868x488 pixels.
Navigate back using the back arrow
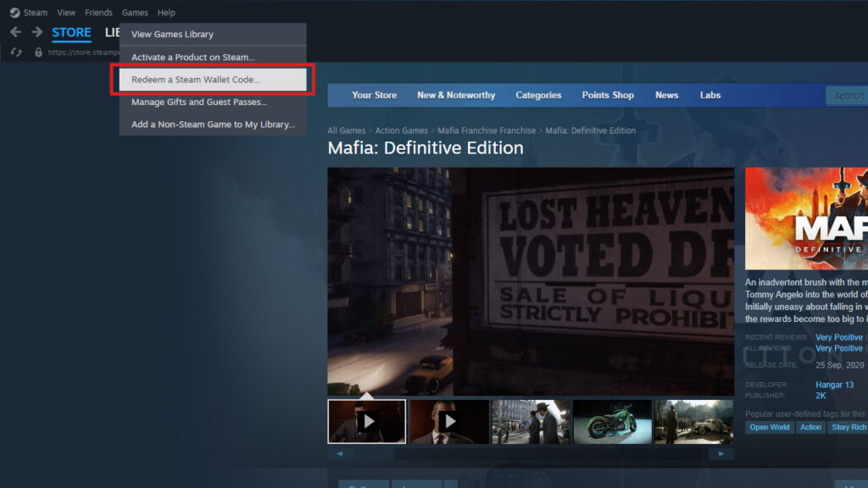(14, 32)
